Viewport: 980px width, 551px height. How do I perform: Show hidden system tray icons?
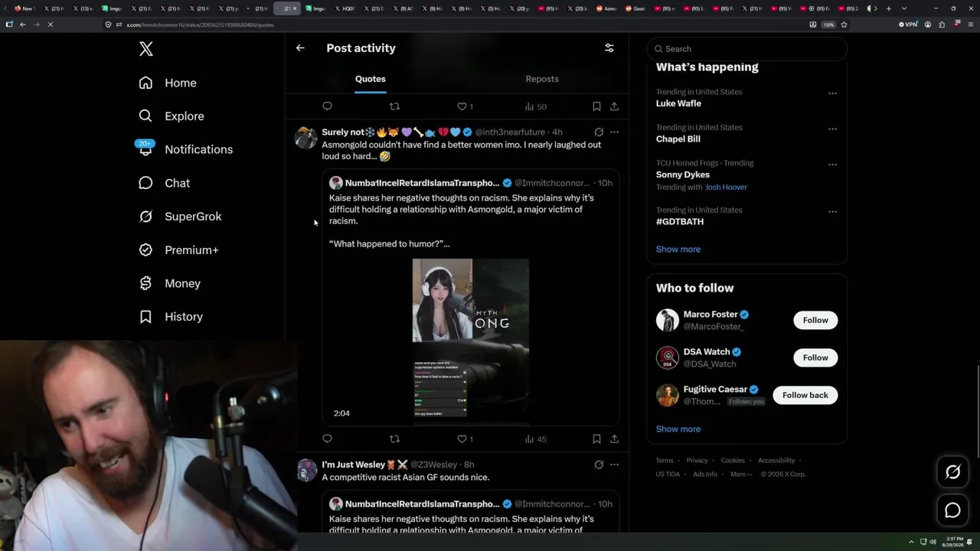(911, 542)
